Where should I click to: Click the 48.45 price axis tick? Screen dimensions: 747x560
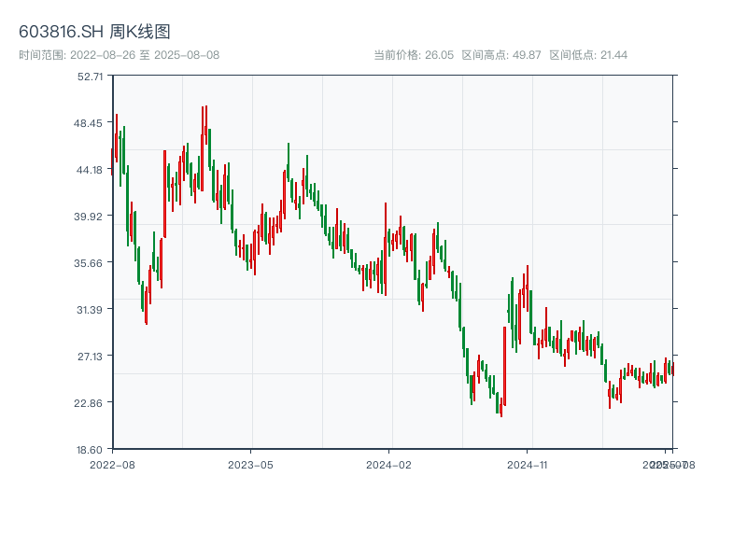click(x=91, y=123)
